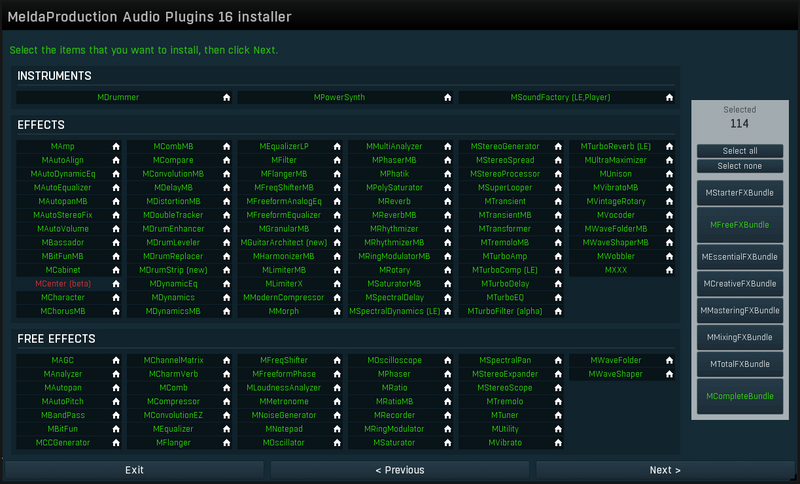800x484 pixels.
Task: Click the home icon next to MAmp
Action: point(116,146)
